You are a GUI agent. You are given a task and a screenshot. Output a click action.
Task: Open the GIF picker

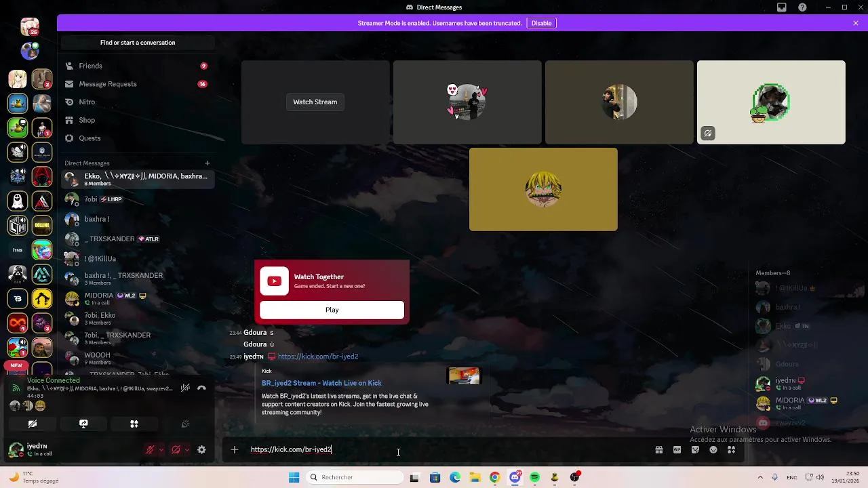point(677,449)
